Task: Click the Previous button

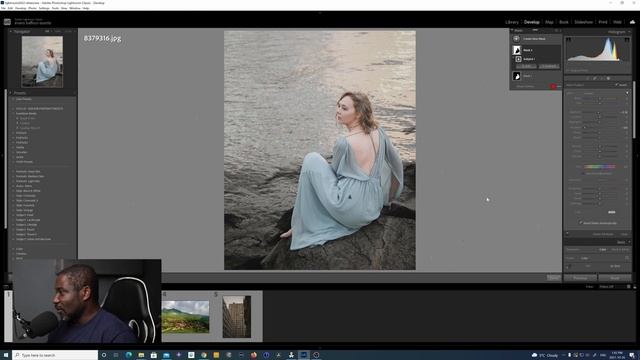Action: [x=580, y=278]
